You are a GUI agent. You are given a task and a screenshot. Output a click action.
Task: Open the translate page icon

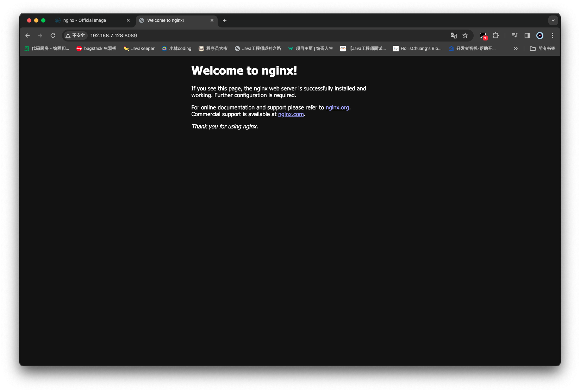(x=454, y=36)
